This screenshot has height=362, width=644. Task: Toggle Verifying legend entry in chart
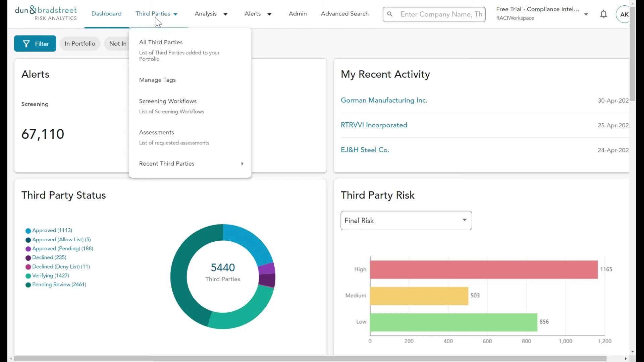pos(50,276)
